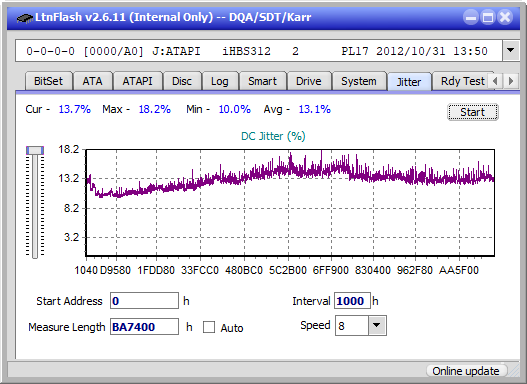Click the DC Jitter (%) chart title
The image size is (527, 384).
(273, 136)
